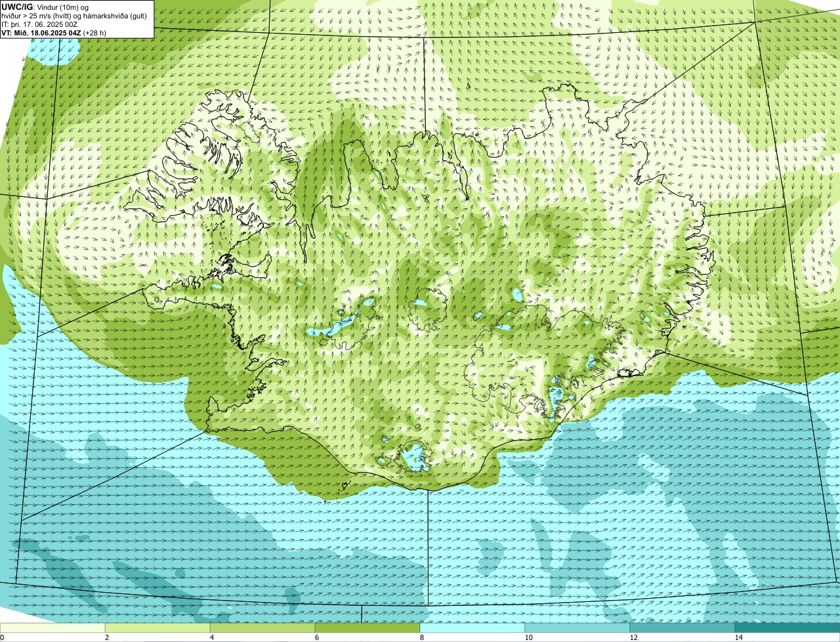Click the legend label '12'

[x=633, y=637]
